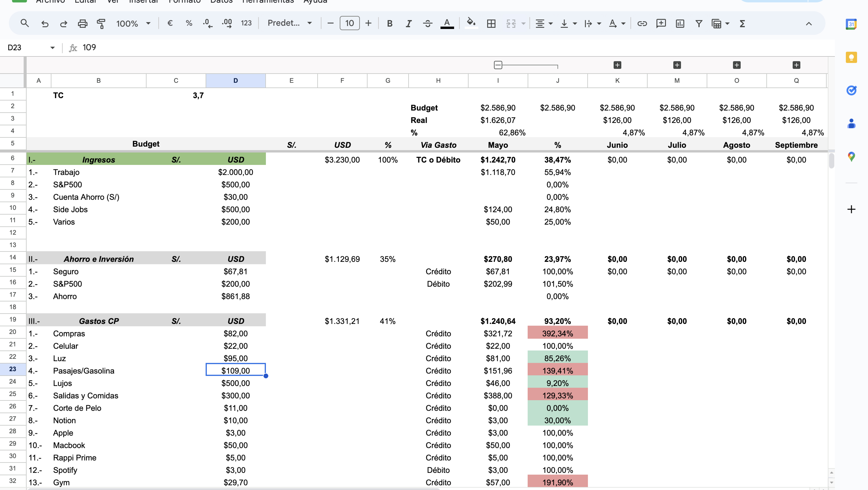This screenshot has height=490, width=868.
Task: Open Contacts side panel
Action: (851, 123)
